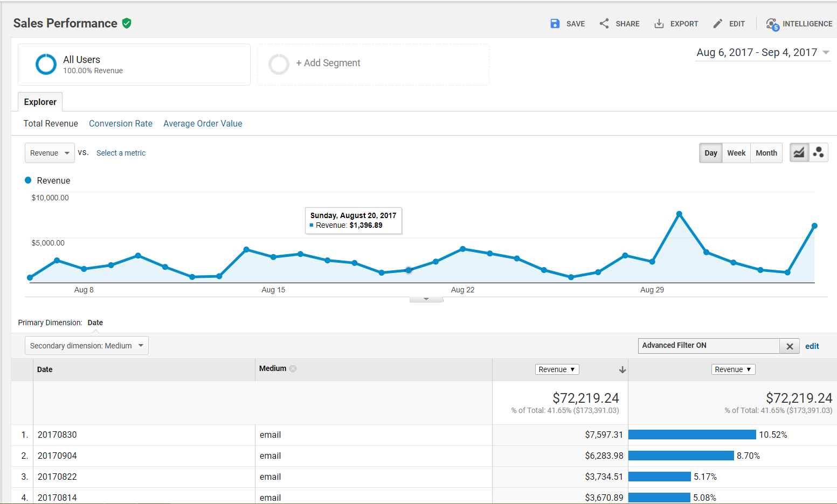Viewport: 837px width, 504px height.
Task: Switch to the Conversion Rate tab
Action: click(121, 123)
